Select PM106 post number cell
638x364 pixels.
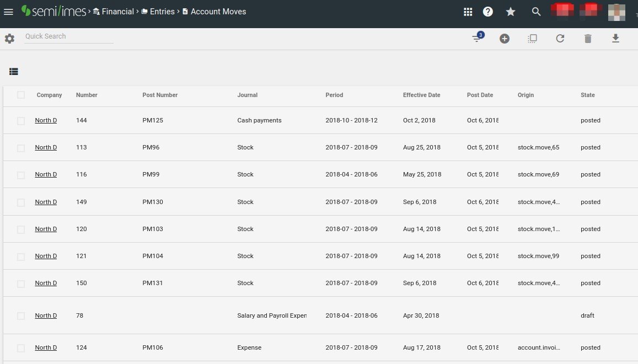click(x=153, y=347)
